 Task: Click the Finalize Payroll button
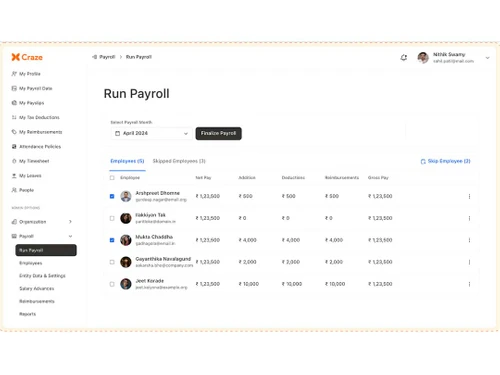click(218, 133)
